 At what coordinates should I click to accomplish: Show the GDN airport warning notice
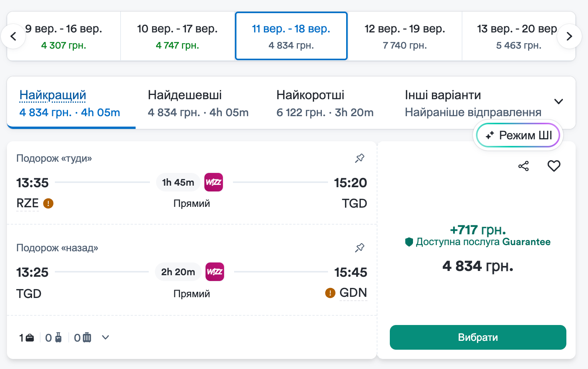click(x=330, y=293)
